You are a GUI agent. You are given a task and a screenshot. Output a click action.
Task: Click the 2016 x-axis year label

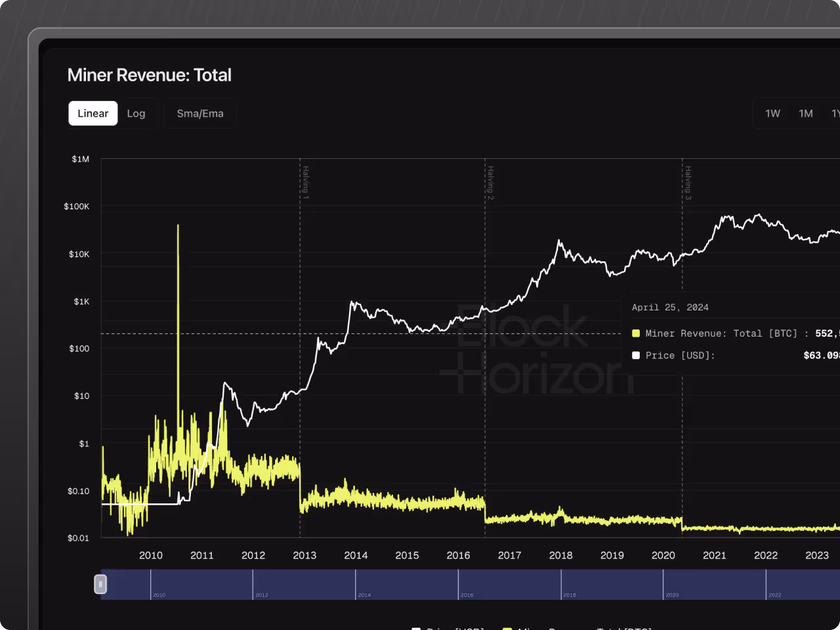pos(458,555)
